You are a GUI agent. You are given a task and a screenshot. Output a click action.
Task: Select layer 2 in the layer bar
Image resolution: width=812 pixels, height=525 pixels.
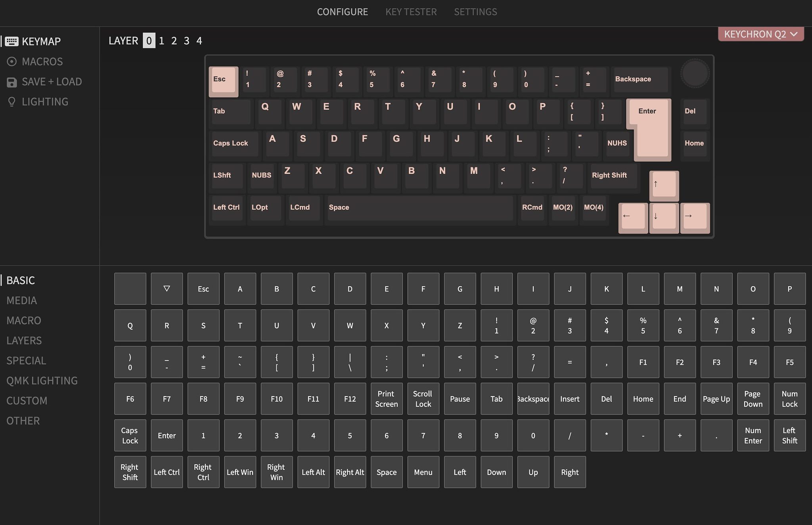pos(174,40)
